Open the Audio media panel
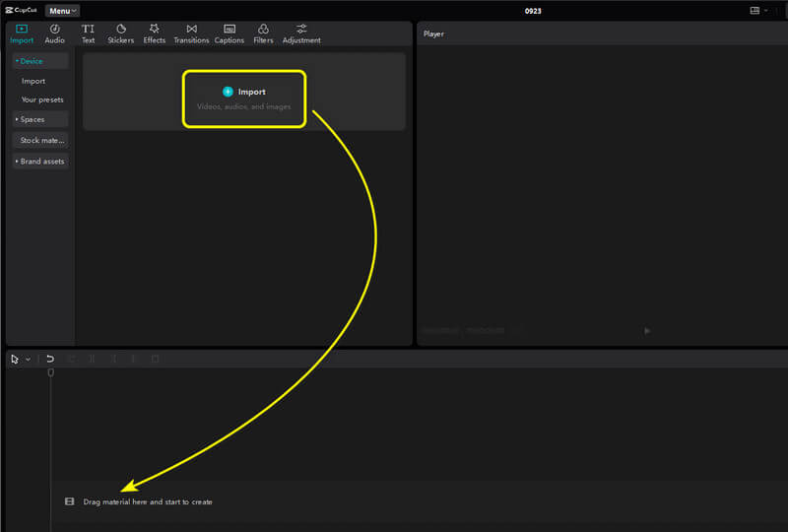The width and height of the screenshot is (788, 532). click(54, 34)
